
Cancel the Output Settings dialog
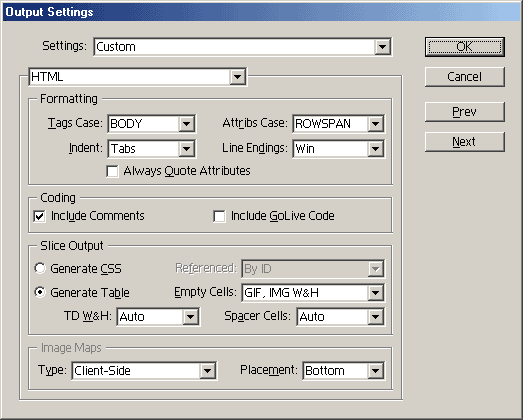(465, 77)
